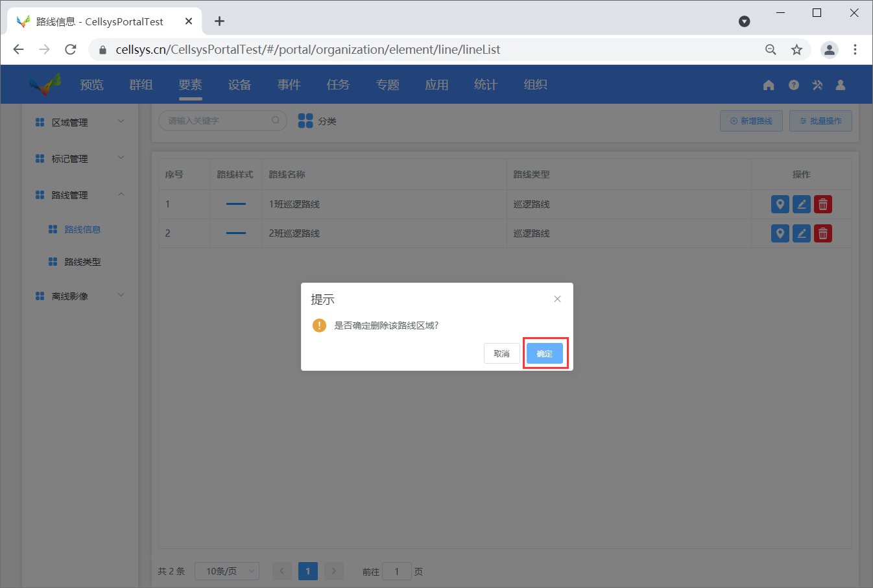
Task: Click the site lock icon
Action: (x=102, y=49)
